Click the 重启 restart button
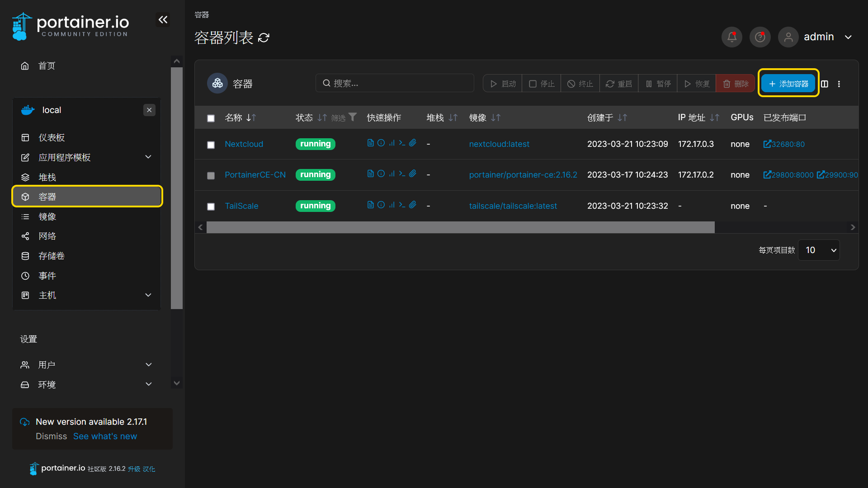This screenshot has height=488, width=868. click(x=619, y=84)
